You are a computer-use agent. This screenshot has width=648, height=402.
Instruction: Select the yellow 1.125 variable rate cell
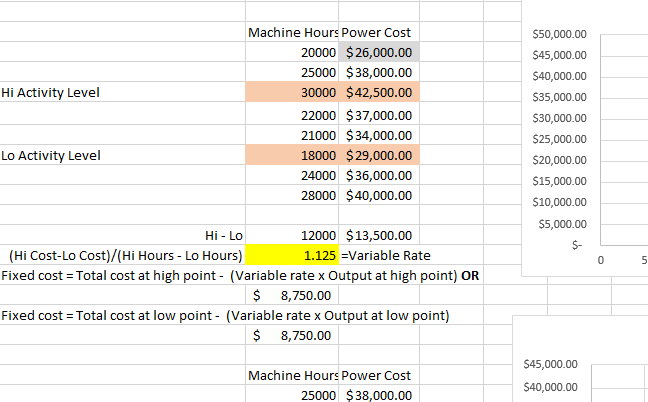[x=292, y=255]
